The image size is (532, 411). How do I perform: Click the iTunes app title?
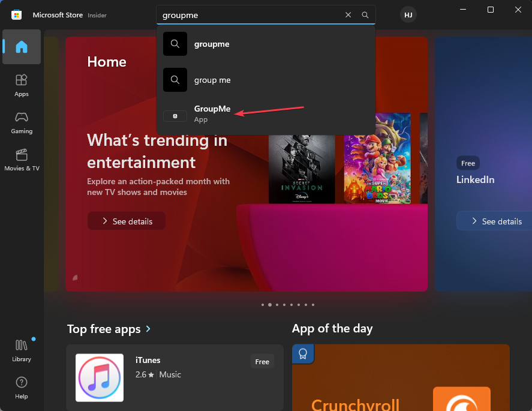click(148, 360)
